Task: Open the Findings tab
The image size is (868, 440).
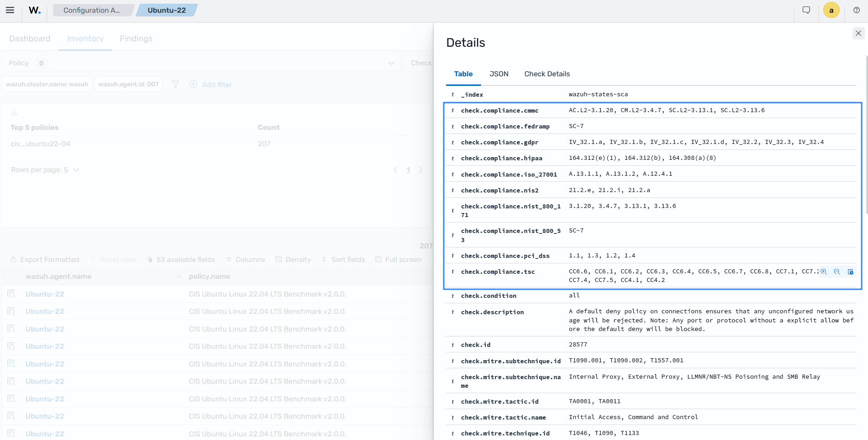Action: pyautogui.click(x=136, y=39)
